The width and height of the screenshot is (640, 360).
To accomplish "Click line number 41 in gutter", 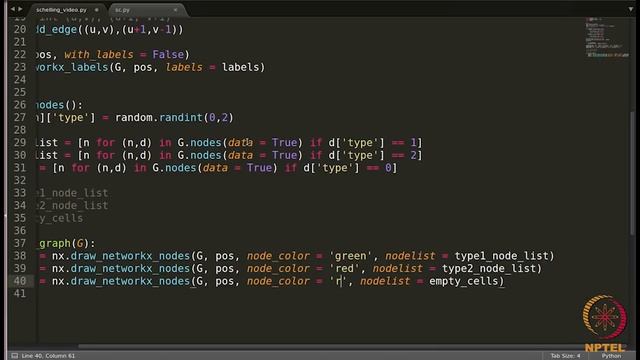I will click(20, 293).
